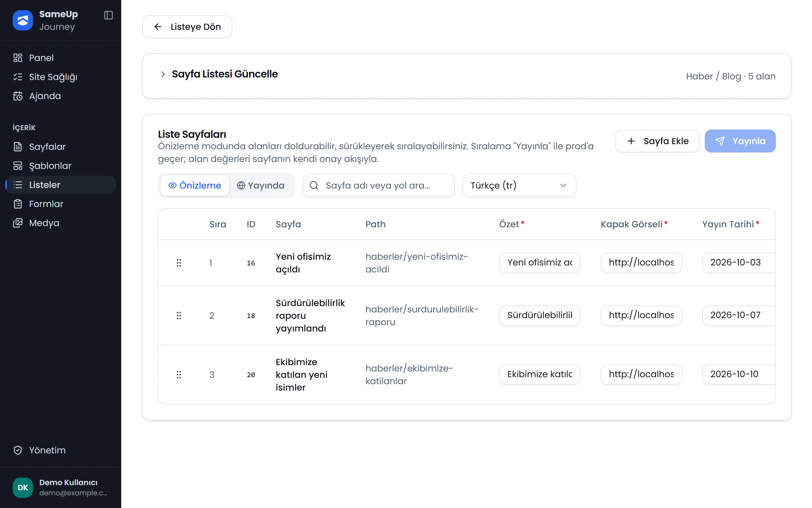The height and width of the screenshot is (508, 812).
Task: Open Sayfalar in the sidebar
Action: pyautogui.click(x=61, y=147)
